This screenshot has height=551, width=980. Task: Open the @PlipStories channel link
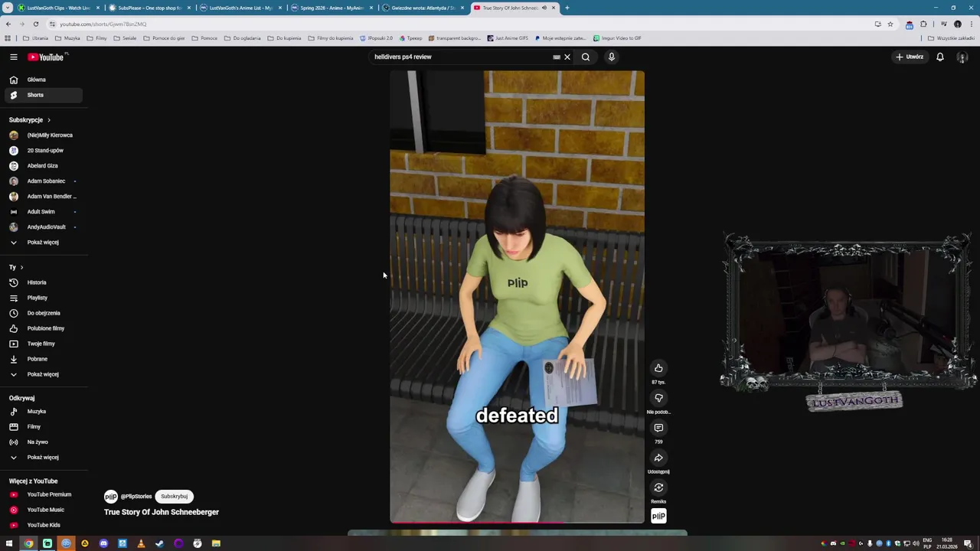tap(136, 497)
